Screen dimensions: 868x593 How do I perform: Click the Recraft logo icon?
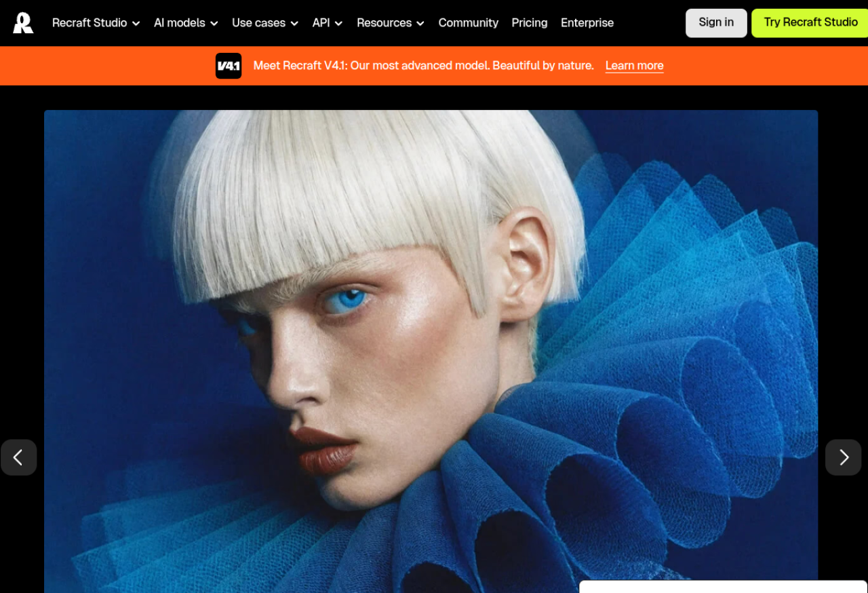tap(23, 22)
